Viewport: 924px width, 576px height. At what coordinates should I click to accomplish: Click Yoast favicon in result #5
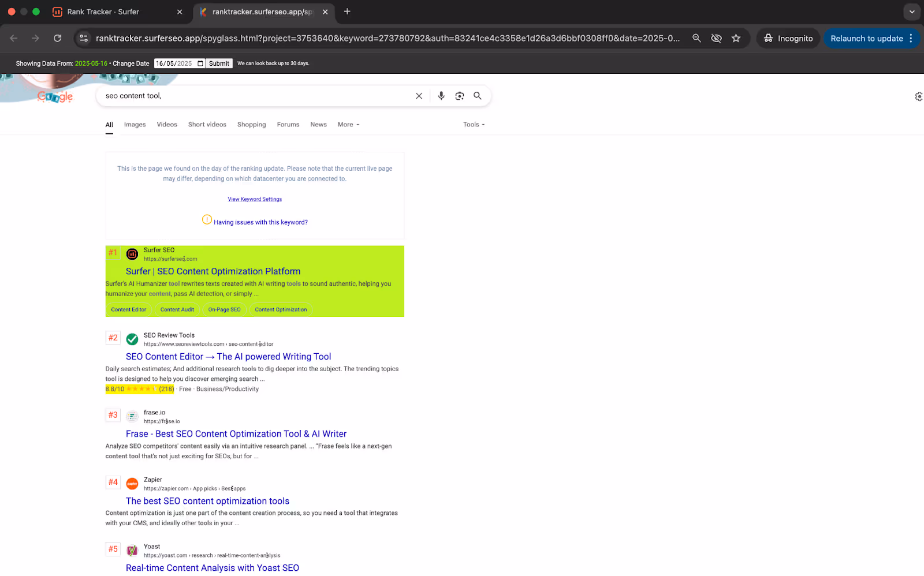click(132, 551)
